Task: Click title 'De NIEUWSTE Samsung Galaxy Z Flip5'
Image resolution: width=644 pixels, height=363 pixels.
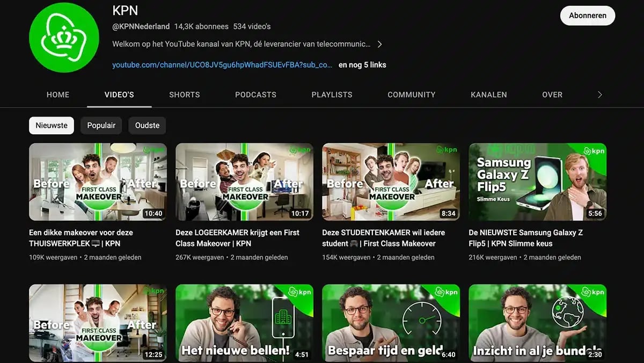Action: (x=525, y=238)
